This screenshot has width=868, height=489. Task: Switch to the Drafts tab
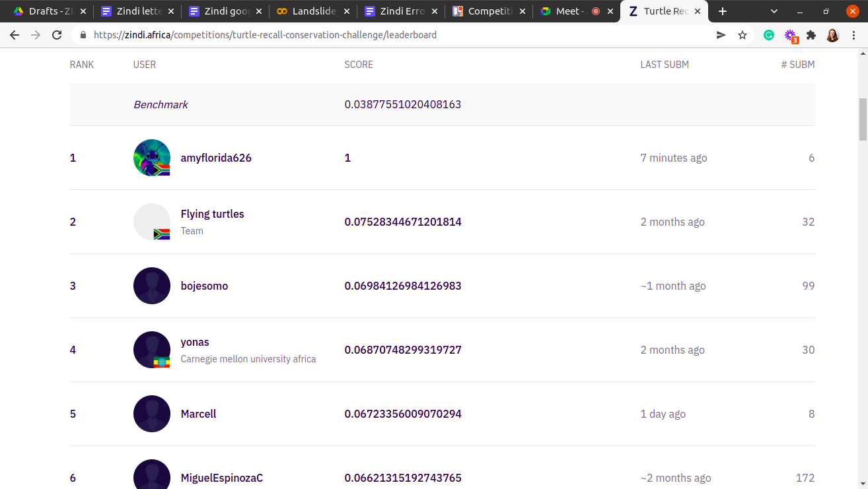tap(46, 11)
